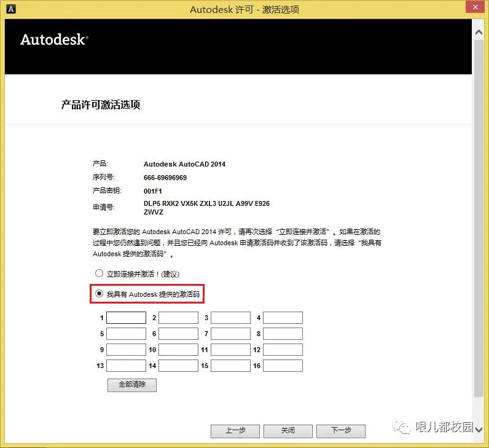Screen dimensions: 489x448
Task: Click activation code field 7
Action: [230, 334]
